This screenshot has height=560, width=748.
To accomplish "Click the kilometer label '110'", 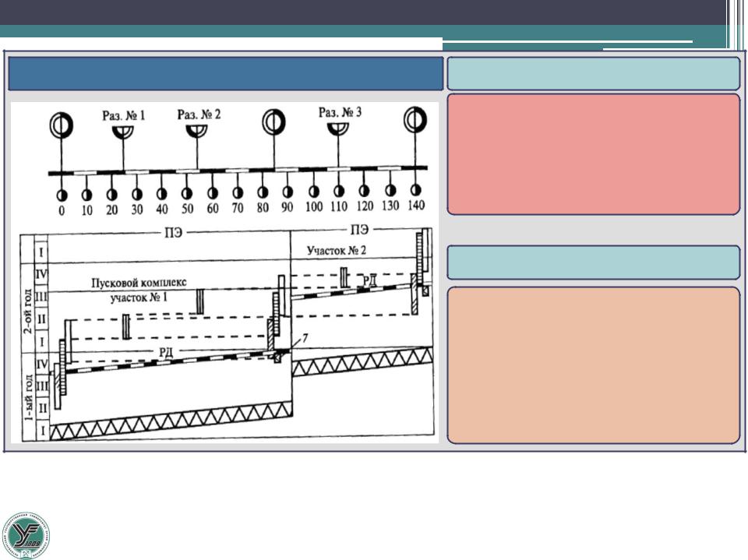I will coord(338,206).
